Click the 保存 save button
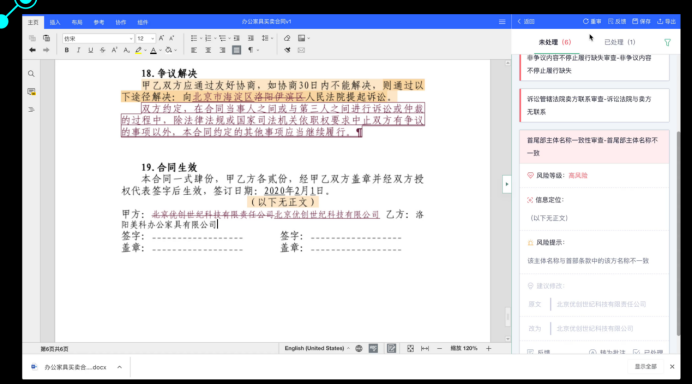The height and width of the screenshot is (384, 693). tap(641, 21)
